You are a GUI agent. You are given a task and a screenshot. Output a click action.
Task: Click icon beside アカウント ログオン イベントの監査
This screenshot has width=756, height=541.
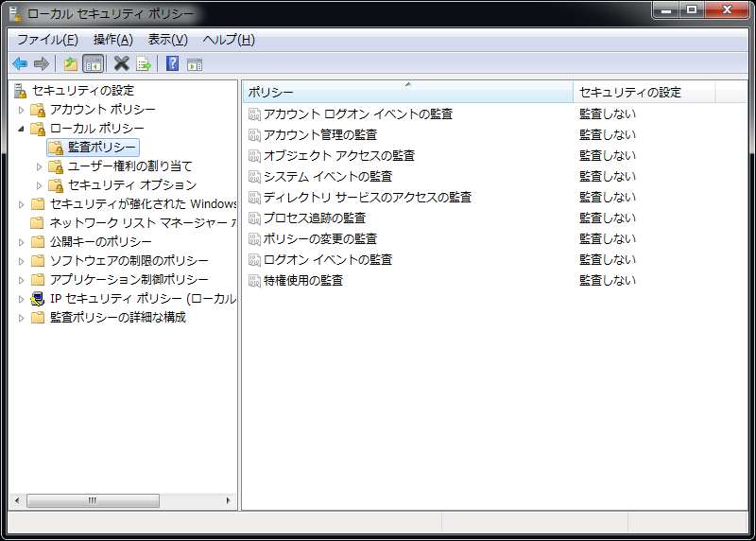tap(254, 114)
